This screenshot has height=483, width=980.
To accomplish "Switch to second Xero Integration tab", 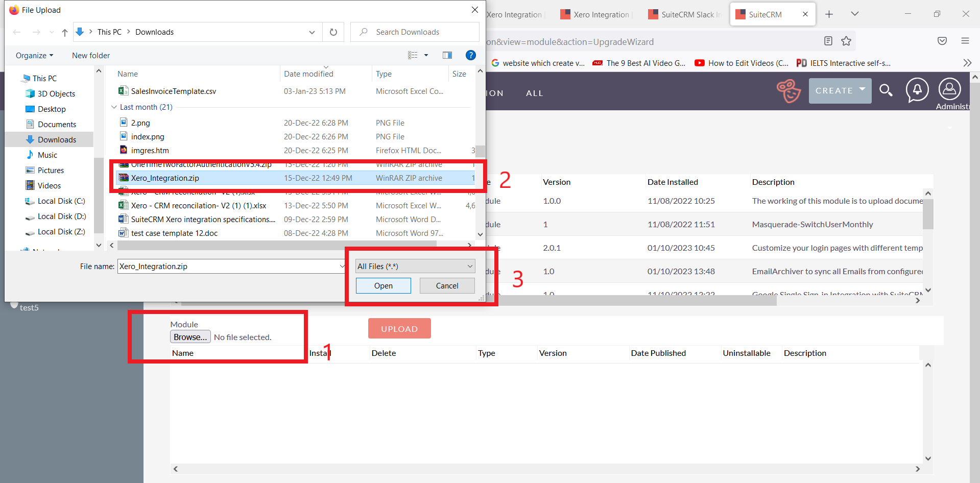I will point(595,14).
